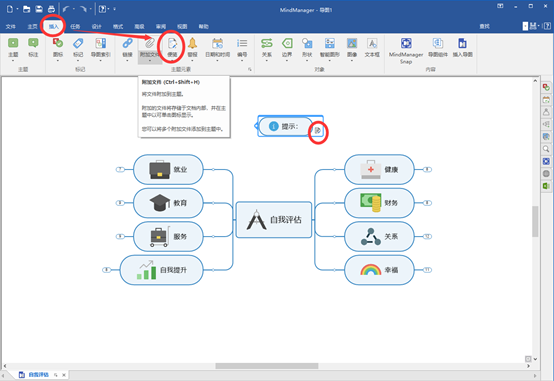Click the 链接 (Link) chain icon
This screenshot has height=381, width=554.
pyautogui.click(x=127, y=43)
